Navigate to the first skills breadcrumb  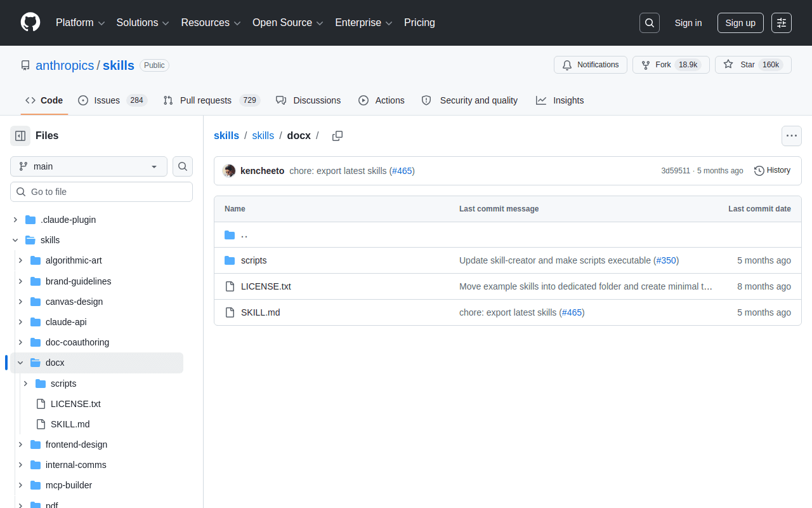point(226,136)
